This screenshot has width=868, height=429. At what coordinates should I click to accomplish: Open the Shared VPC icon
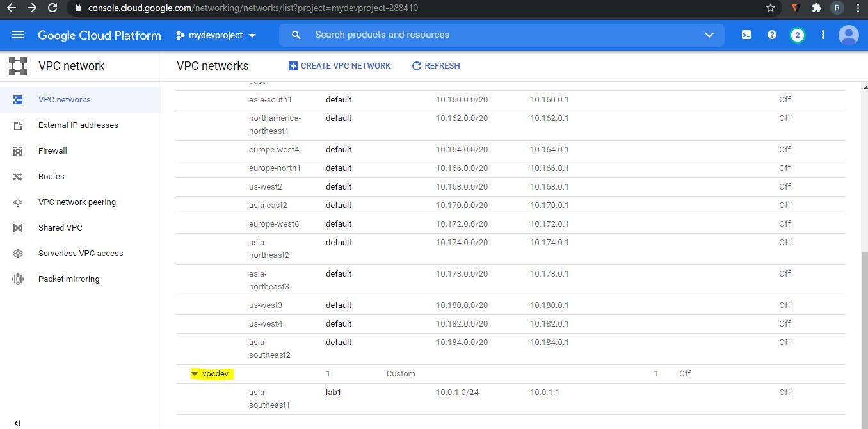click(x=18, y=227)
